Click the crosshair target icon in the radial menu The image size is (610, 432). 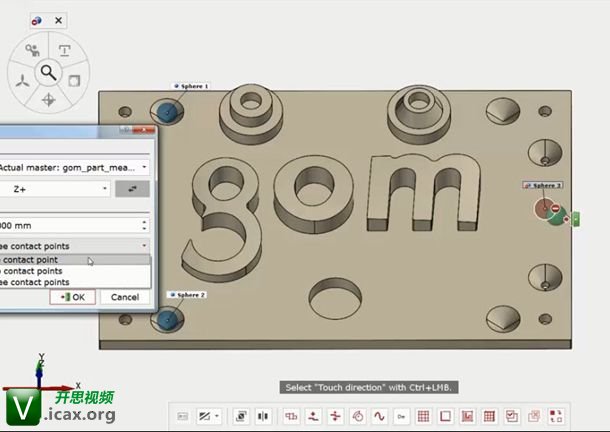click(x=47, y=100)
